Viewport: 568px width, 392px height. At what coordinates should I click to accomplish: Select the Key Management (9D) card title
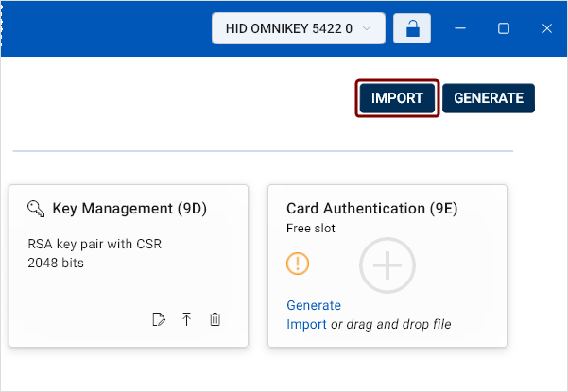(x=129, y=209)
